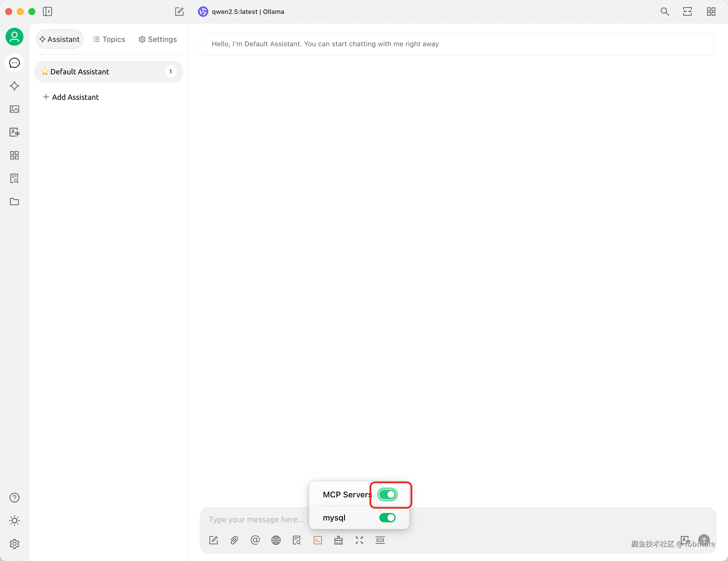
Task: Click the MCP servers terminal icon
Action: click(x=317, y=540)
